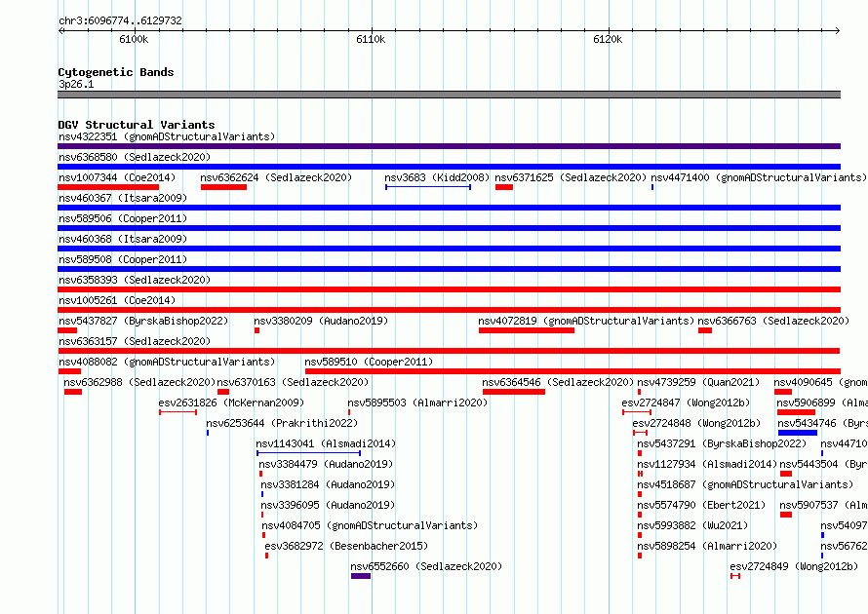Select the blue nsv5434746 variant bar
This screenshot has height=614, width=868.
(x=798, y=433)
